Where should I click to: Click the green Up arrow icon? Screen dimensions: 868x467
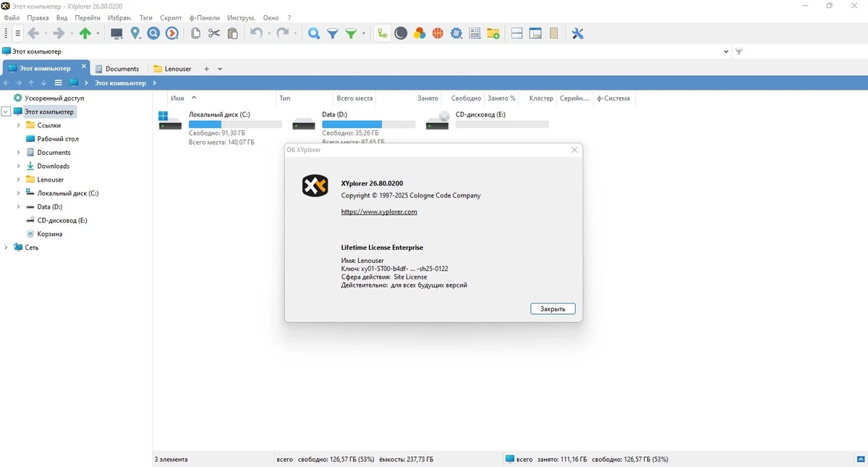[85, 33]
